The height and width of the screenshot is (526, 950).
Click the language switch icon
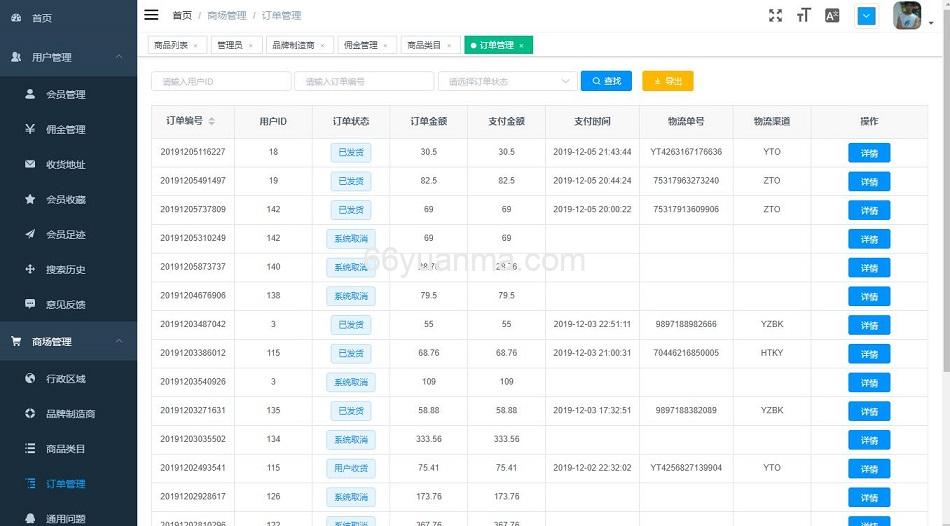pyautogui.click(x=832, y=16)
